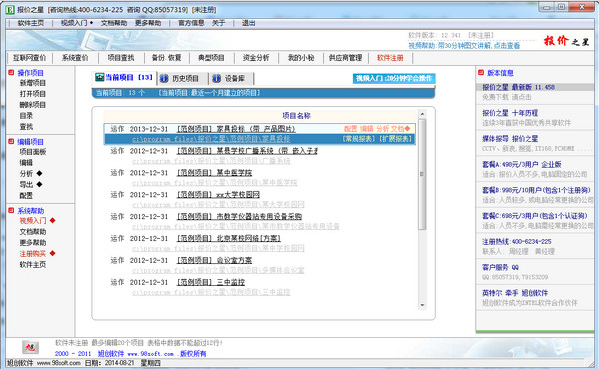Click the 版本信息 red icon
Screen dimensions: 599x369
pos(481,72)
